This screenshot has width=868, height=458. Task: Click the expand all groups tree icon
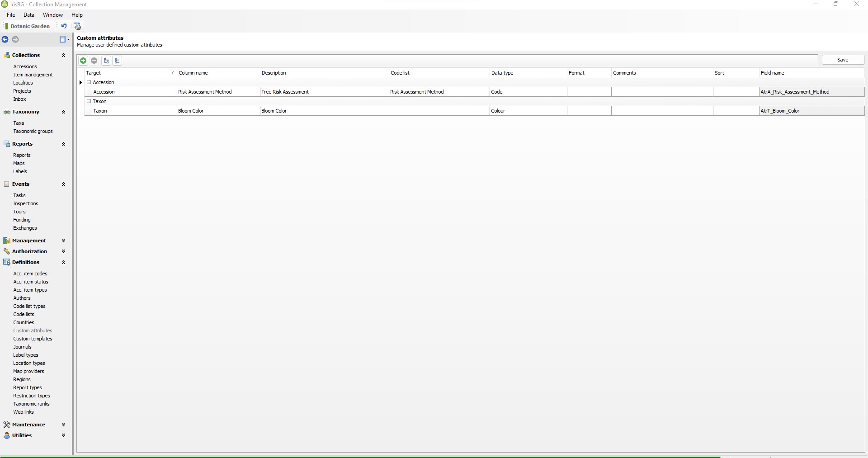coord(106,61)
